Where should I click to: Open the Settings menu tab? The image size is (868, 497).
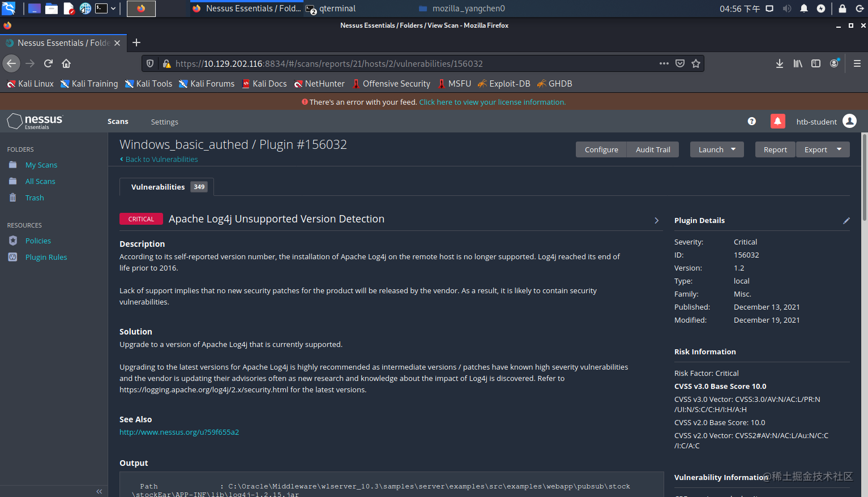(164, 122)
